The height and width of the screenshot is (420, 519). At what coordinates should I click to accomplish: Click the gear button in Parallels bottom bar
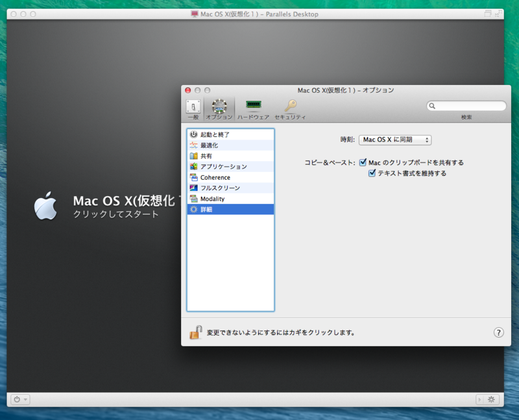pyautogui.click(x=491, y=399)
